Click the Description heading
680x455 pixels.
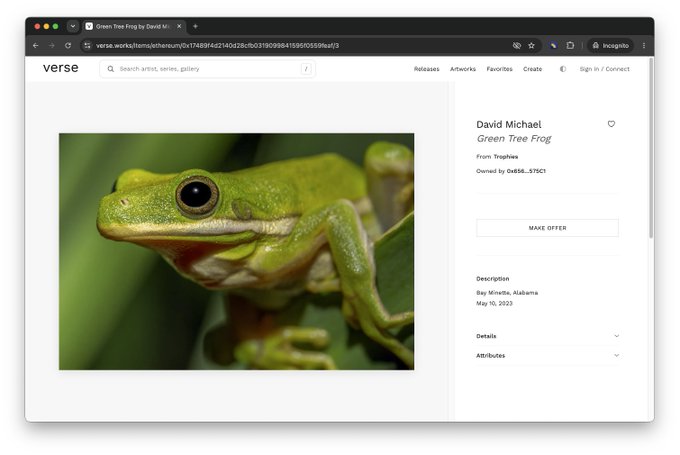pos(493,279)
